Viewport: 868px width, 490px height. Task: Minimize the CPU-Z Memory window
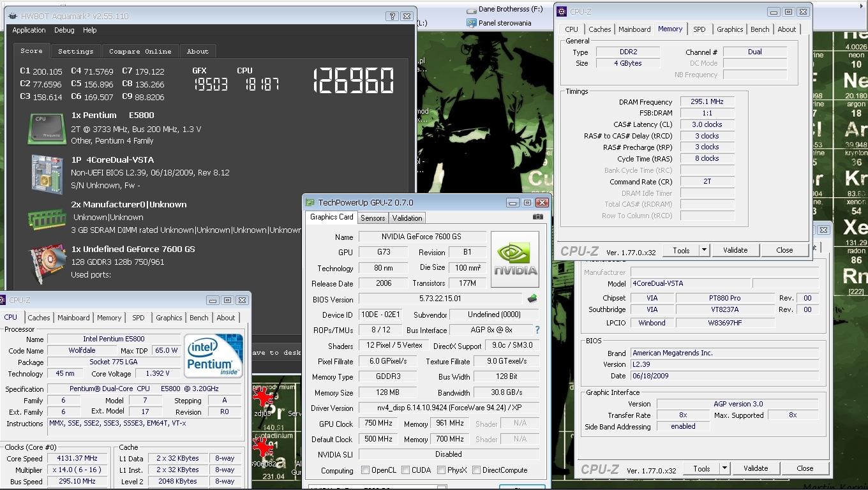coord(774,11)
